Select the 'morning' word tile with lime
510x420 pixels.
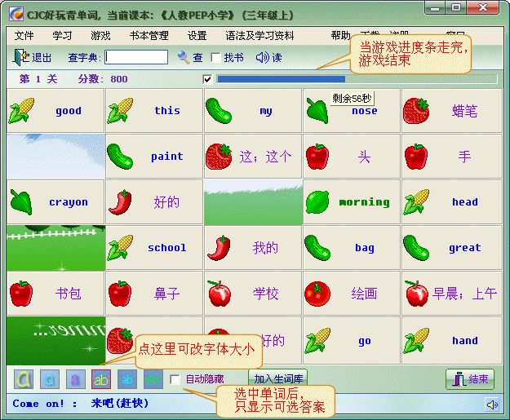(351, 202)
